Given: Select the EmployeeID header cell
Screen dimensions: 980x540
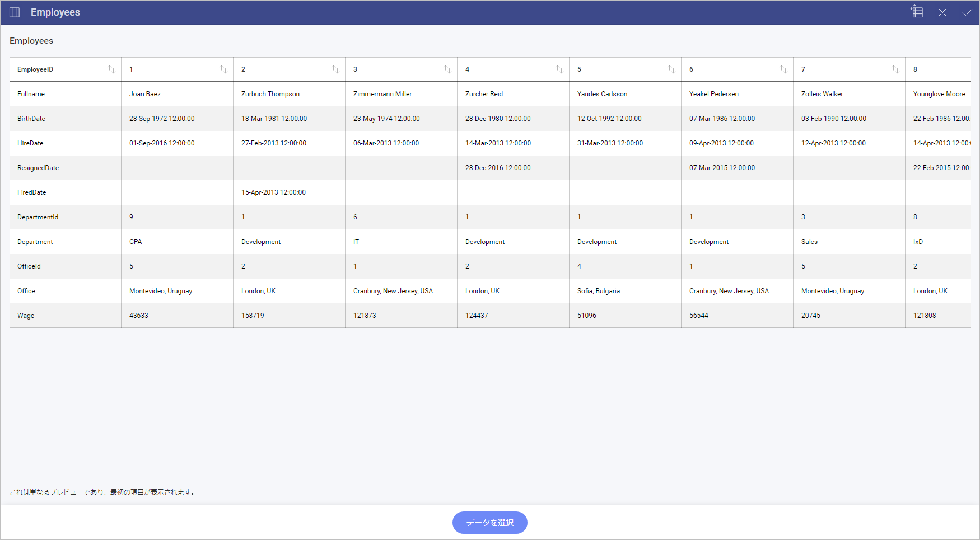Looking at the screenshot, I should point(66,69).
